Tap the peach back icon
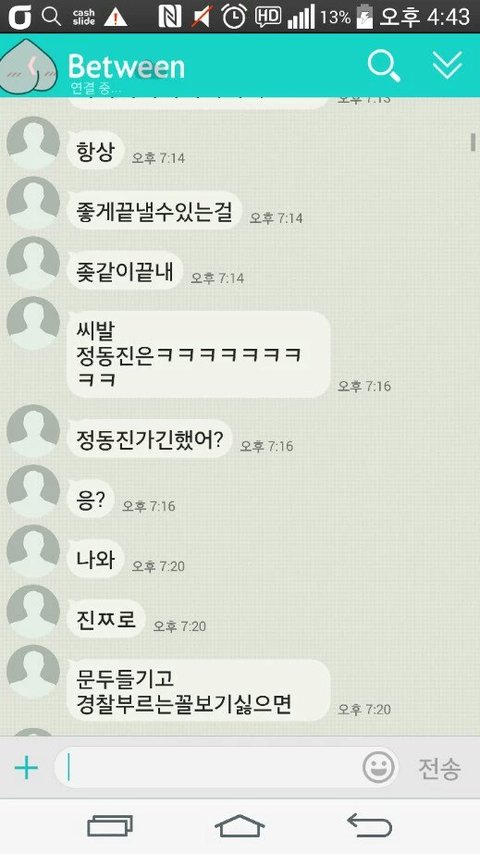This screenshot has width=480, height=854. (28, 65)
